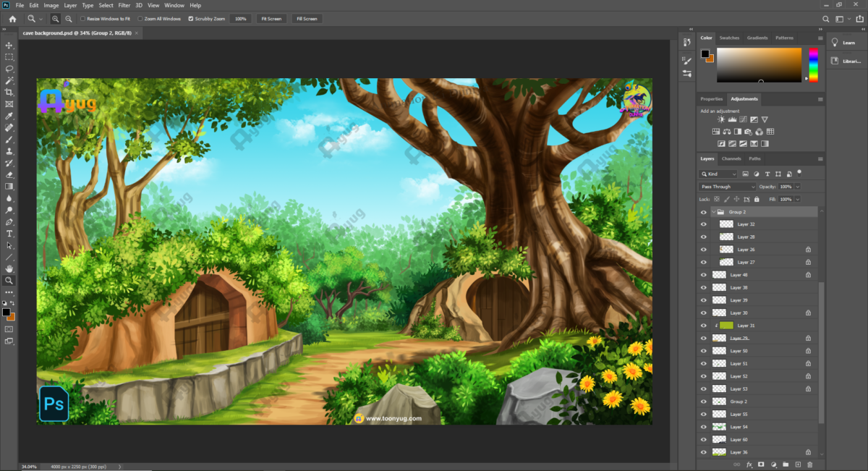
Task: Click the zoom percentage field in status bar
Action: pyautogui.click(x=29, y=467)
